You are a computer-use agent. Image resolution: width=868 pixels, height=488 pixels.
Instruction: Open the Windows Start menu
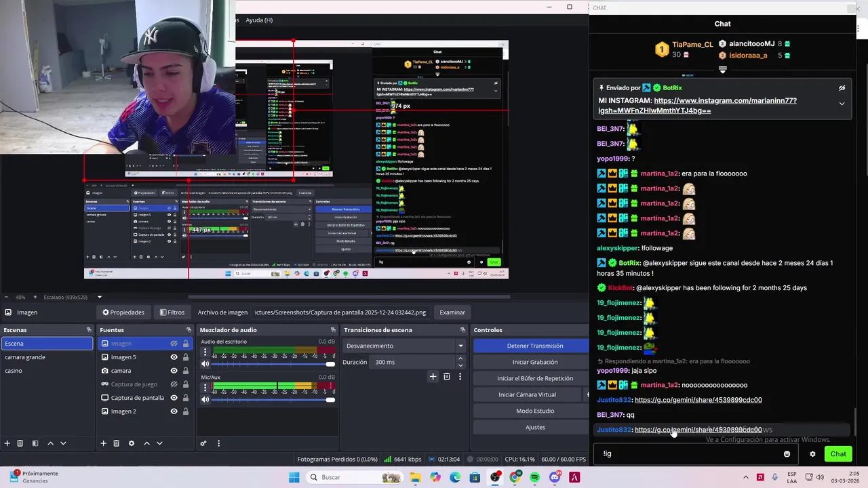click(294, 477)
